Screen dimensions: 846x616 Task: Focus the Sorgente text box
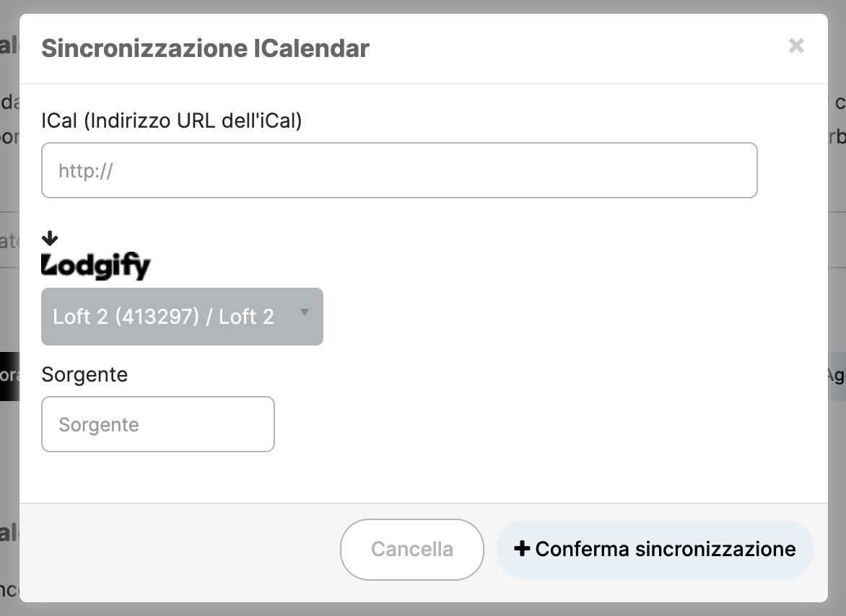(158, 424)
